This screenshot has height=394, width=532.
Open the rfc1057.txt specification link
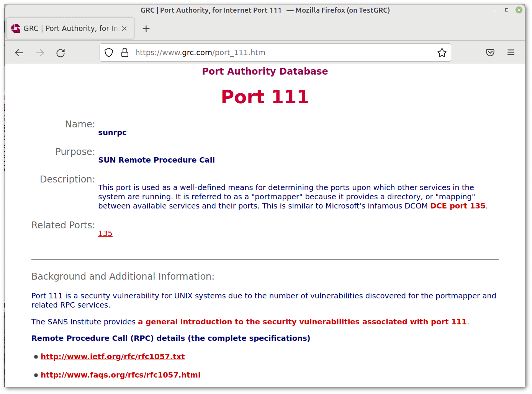click(113, 357)
